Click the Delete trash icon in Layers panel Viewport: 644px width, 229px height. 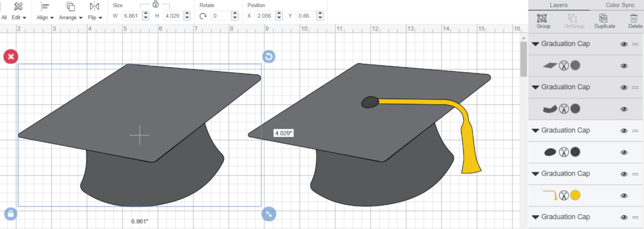pos(633,18)
